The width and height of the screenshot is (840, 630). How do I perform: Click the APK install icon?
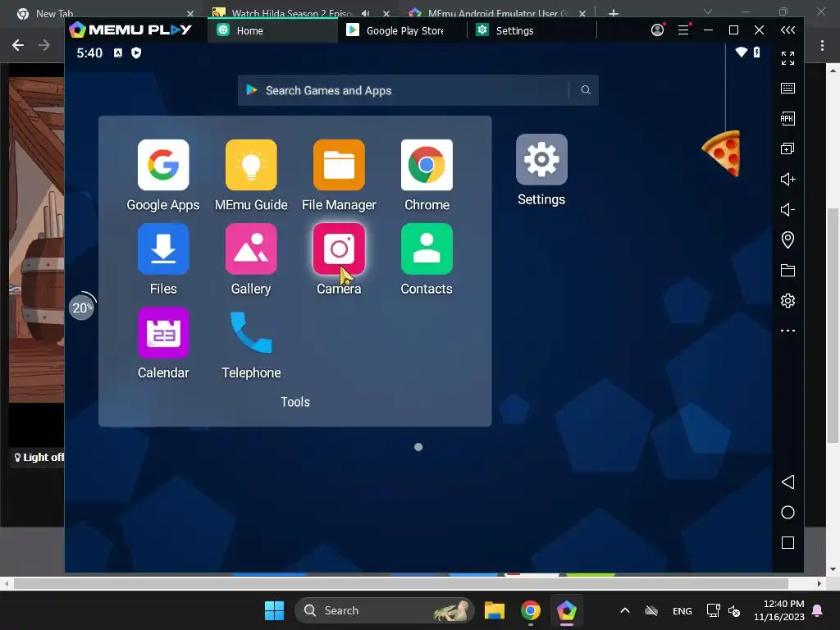[x=787, y=118]
